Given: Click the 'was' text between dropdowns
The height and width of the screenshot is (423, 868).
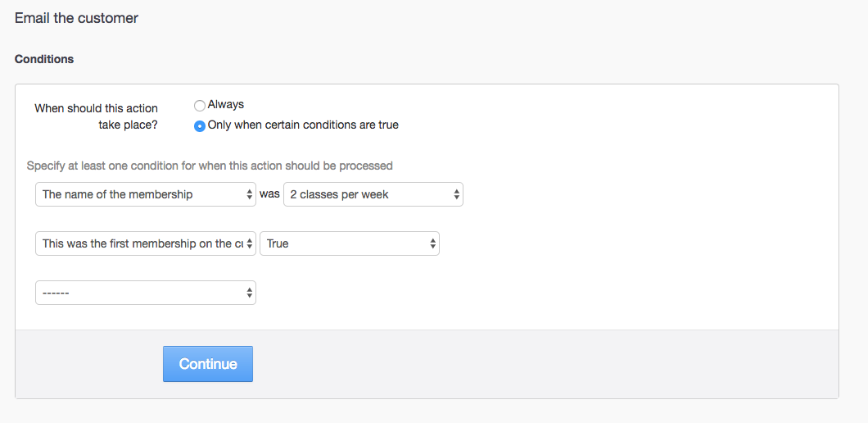Looking at the screenshot, I should (x=269, y=194).
